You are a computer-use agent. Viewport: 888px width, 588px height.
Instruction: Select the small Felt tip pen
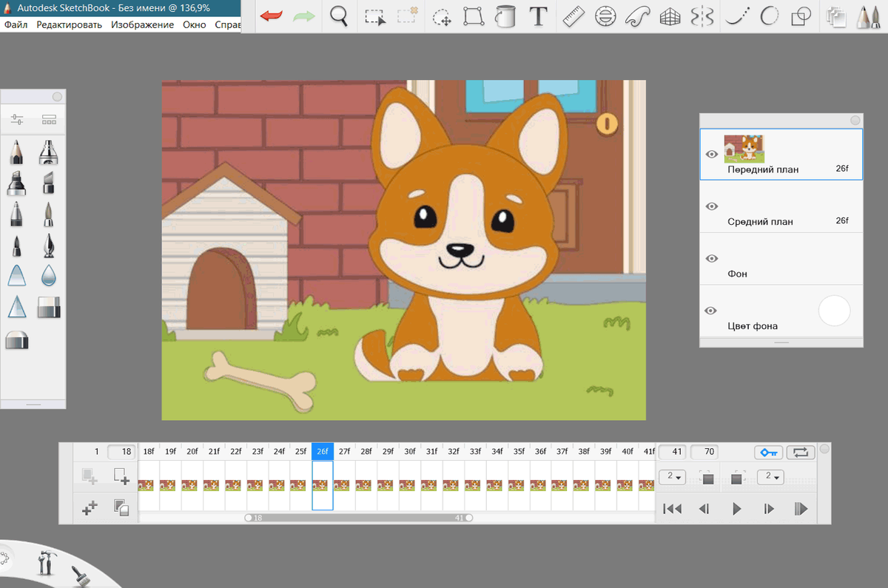[18, 245]
